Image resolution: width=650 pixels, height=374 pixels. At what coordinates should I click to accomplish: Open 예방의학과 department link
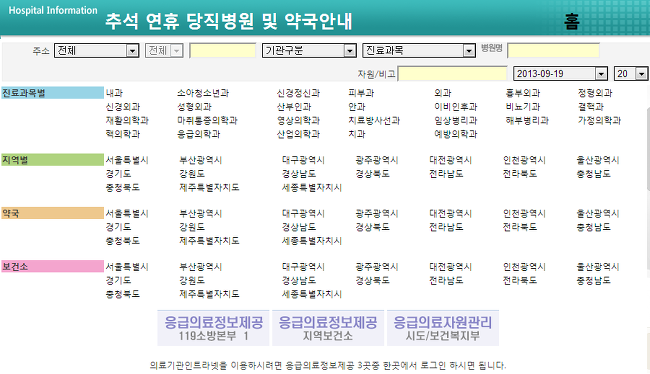(x=456, y=134)
